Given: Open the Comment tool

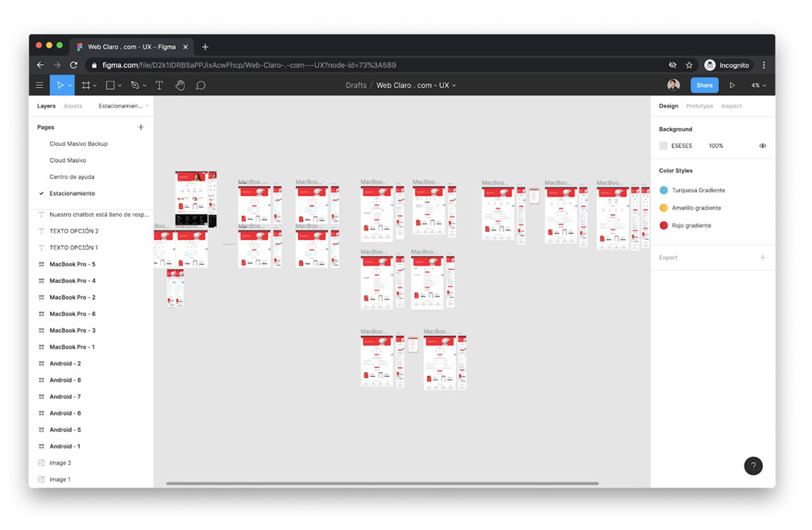Looking at the screenshot, I should point(201,85).
